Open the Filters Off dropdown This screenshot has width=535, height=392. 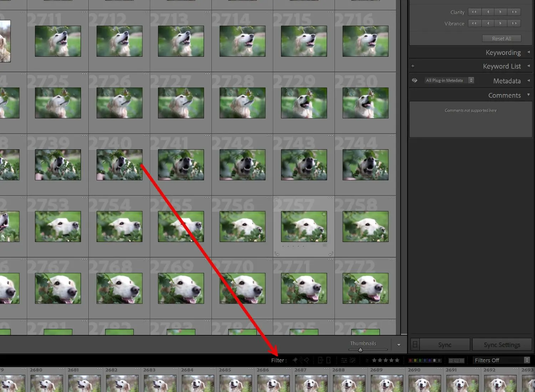[501, 360]
